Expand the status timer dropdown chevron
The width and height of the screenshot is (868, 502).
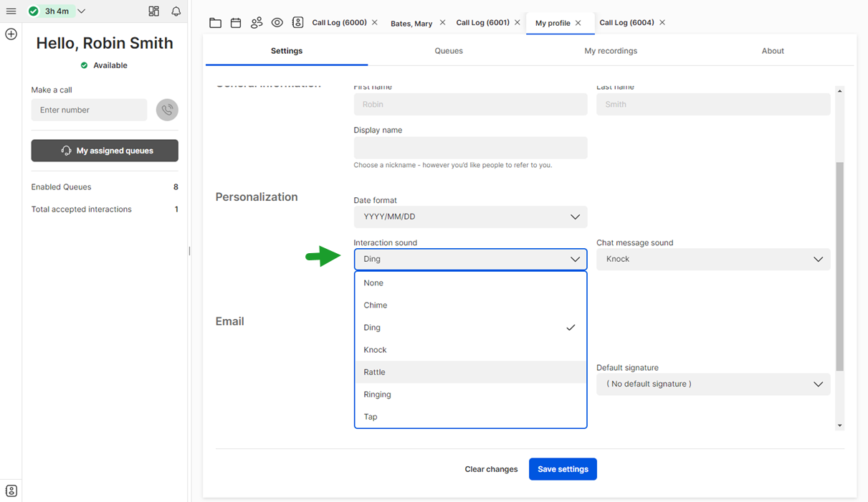[x=81, y=11]
